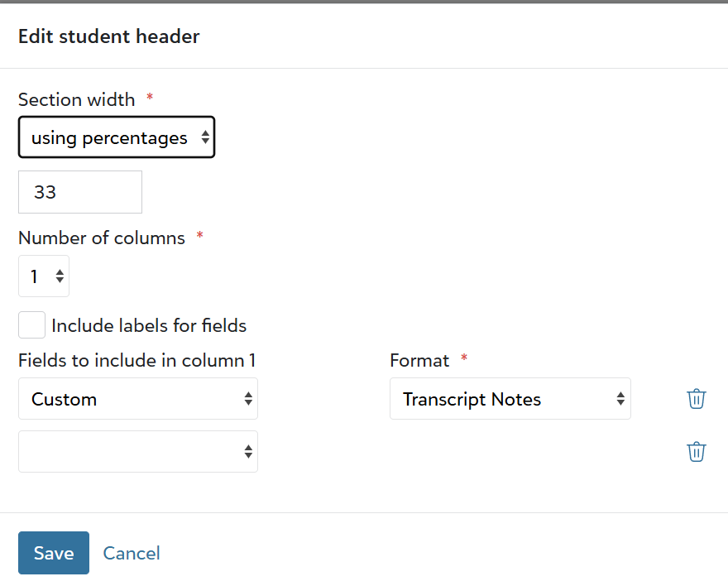The image size is (728, 586).
Task: Click the 'Include labels for fields' label text
Action: pyautogui.click(x=149, y=325)
